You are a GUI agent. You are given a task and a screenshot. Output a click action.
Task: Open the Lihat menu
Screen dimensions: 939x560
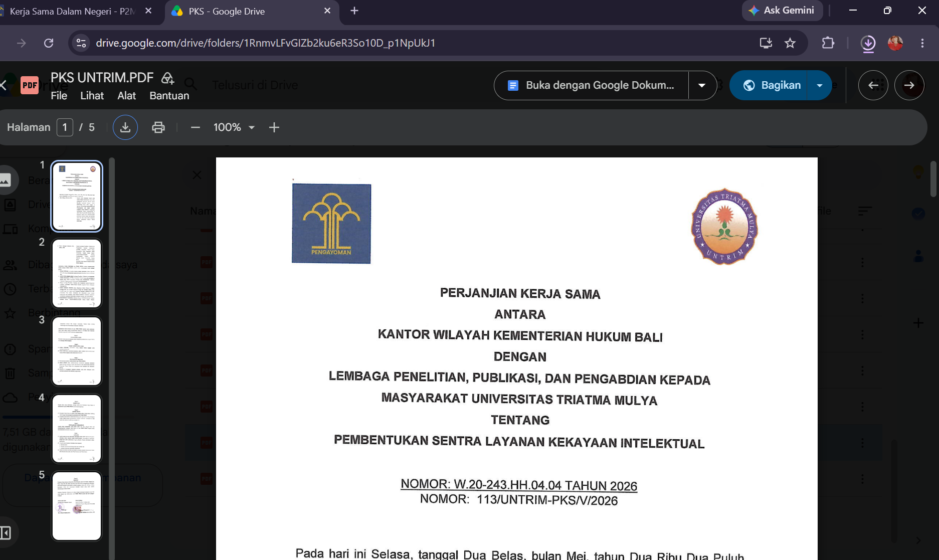(92, 96)
